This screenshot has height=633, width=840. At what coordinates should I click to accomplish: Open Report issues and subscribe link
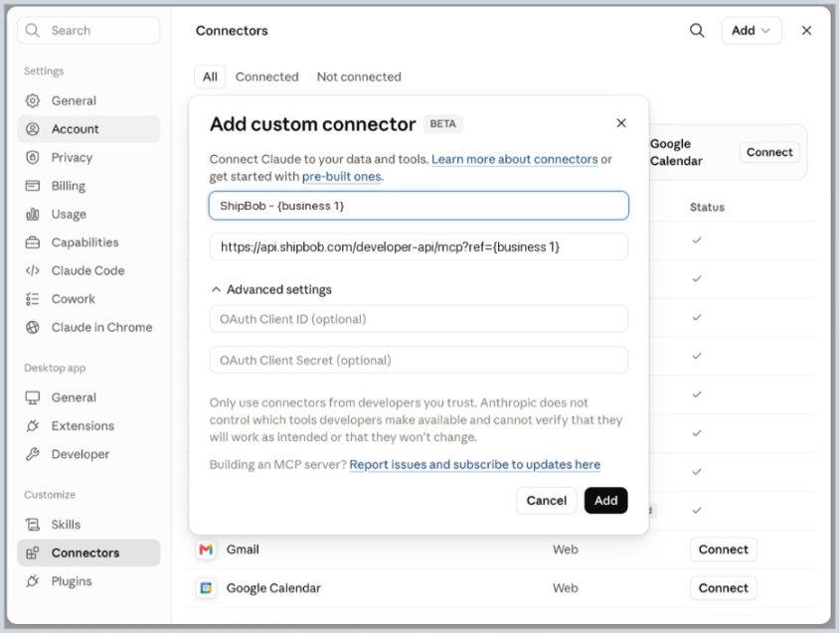pyautogui.click(x=474, y=465)
